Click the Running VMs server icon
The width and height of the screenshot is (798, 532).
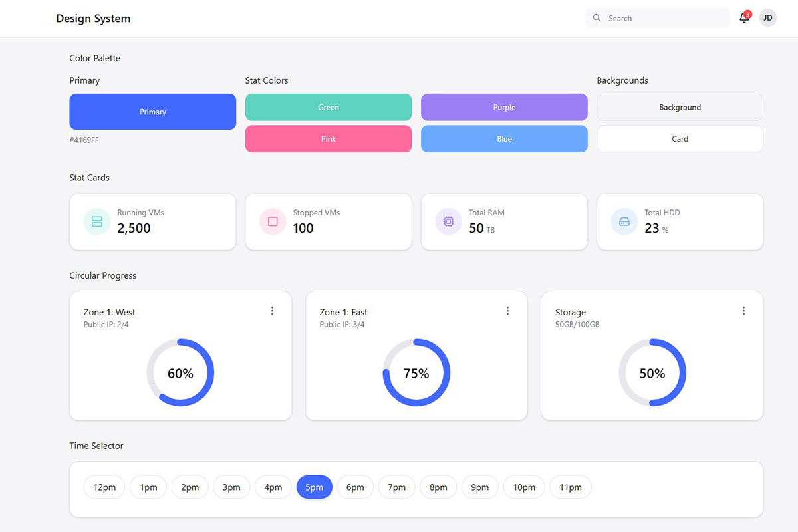(x=97, y=221)
